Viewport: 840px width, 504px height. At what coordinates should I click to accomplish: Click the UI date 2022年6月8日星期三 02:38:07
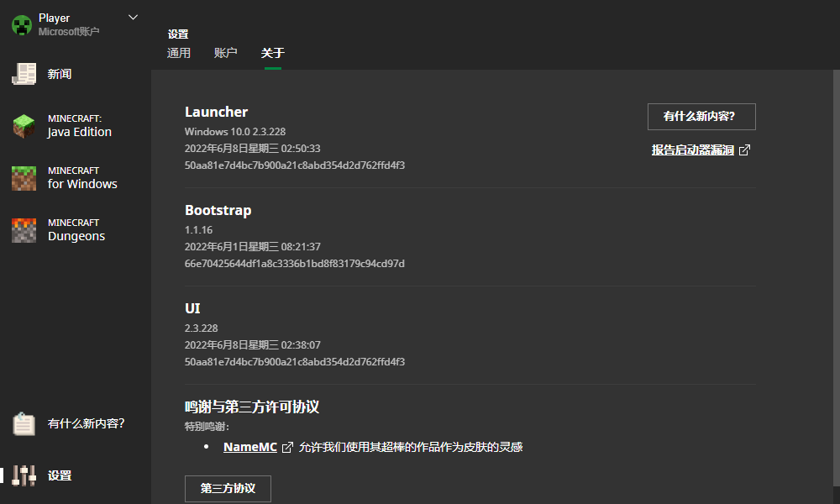click(x=252, y=345)
